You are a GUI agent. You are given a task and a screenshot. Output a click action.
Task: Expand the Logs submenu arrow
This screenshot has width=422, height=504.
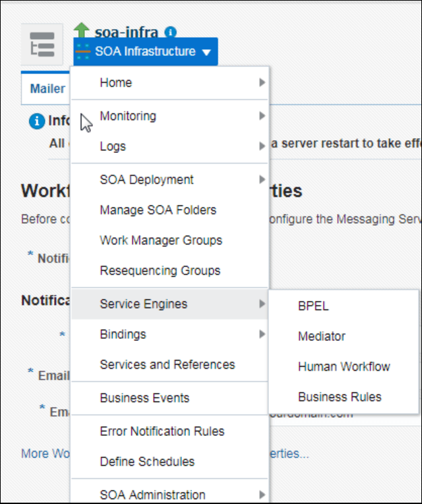[x=262, y=146]
